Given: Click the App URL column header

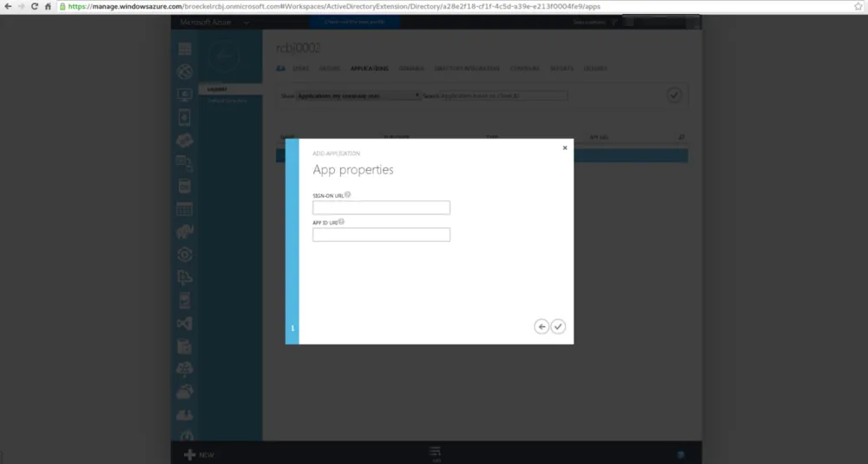Looking at the screenshot, I should click(599, 137).
